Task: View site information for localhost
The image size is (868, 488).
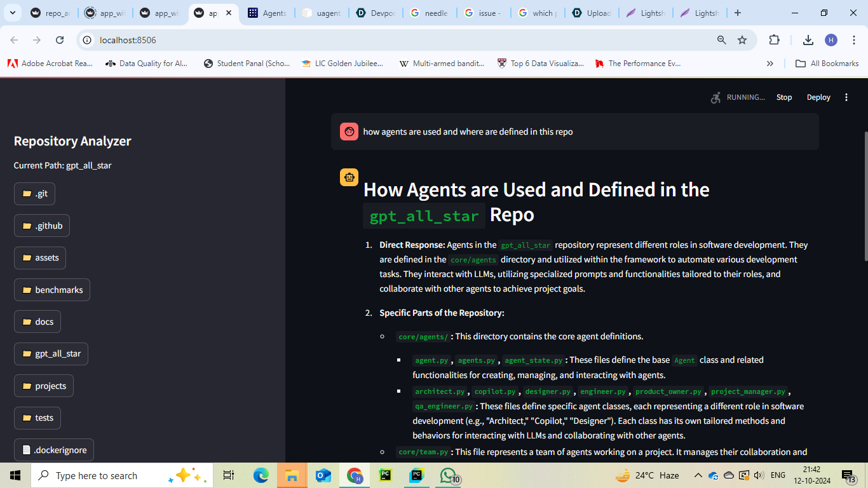Action: (88, 40)
